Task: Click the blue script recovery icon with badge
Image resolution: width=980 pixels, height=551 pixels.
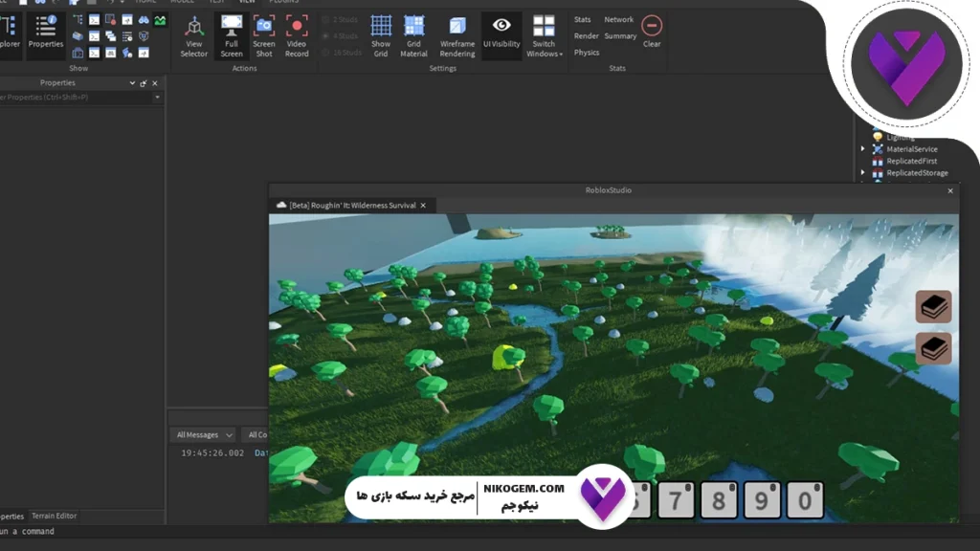Action: (127, 53)
